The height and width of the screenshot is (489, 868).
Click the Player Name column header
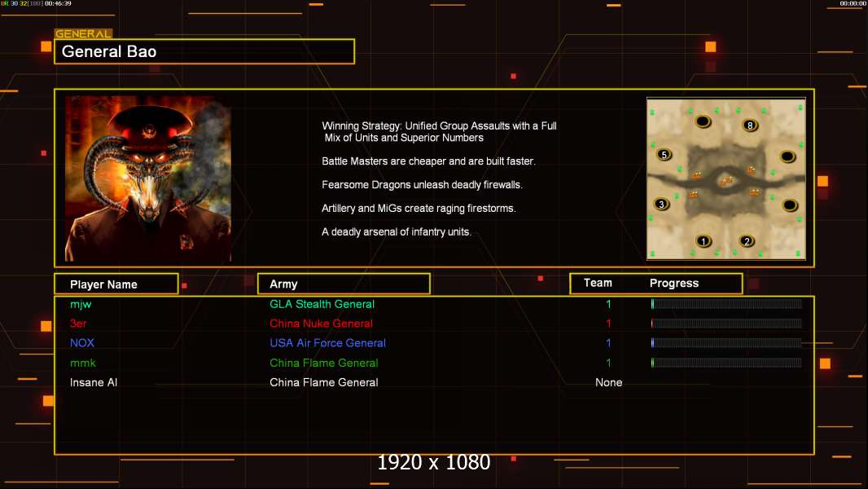[x=116, y=284]
